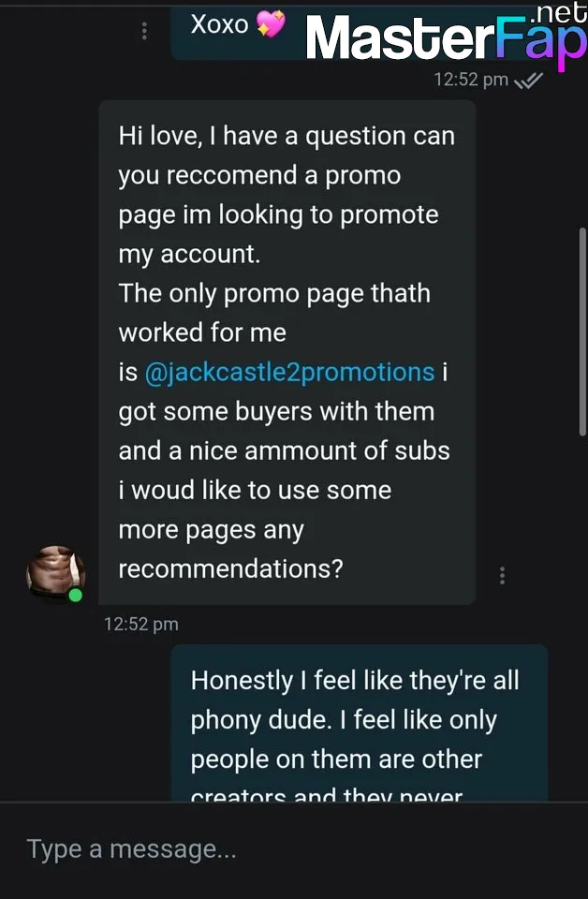Open options menu beside the Xoxo message
588x899 pixels.
click(x=144, y=32)
